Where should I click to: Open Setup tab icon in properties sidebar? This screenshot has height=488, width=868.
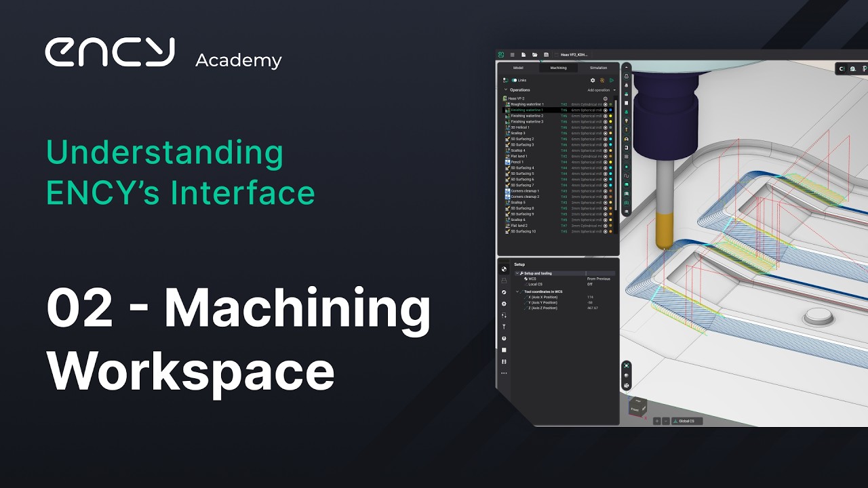tap(504, 269)
